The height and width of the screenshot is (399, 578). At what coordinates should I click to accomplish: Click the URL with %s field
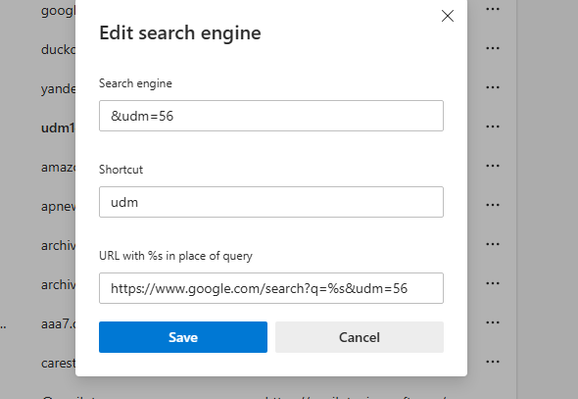coord(271,288)
